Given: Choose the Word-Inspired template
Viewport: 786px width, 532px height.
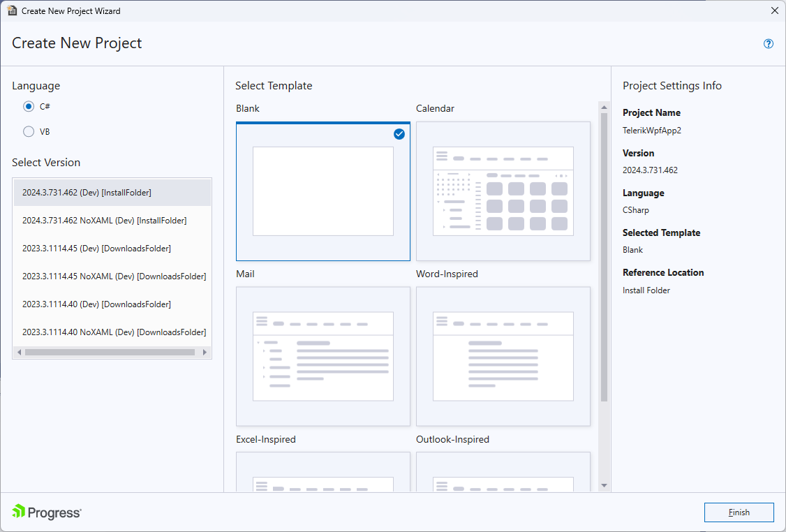Looking at the screenshot, I should [x=503, y=356].
